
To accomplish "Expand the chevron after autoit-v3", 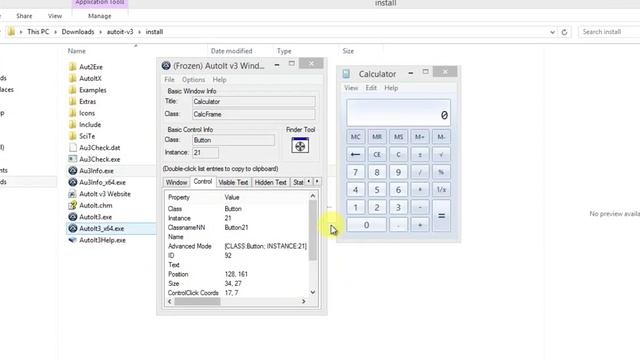I will [x=140, y=32].
